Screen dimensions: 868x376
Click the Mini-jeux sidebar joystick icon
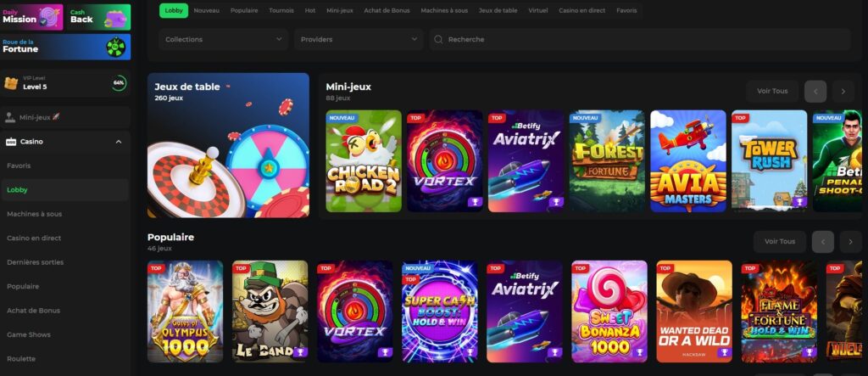click(x=11, y=118)
